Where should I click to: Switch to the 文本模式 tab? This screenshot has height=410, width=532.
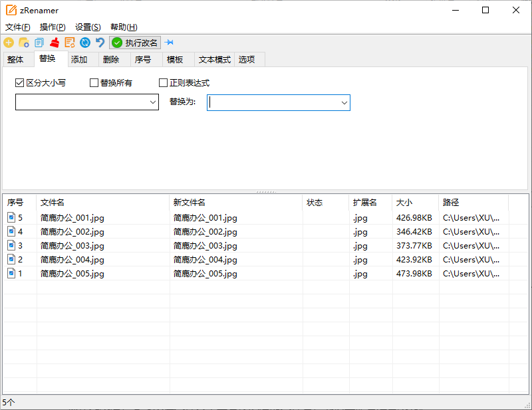click(x=214, y=59)
